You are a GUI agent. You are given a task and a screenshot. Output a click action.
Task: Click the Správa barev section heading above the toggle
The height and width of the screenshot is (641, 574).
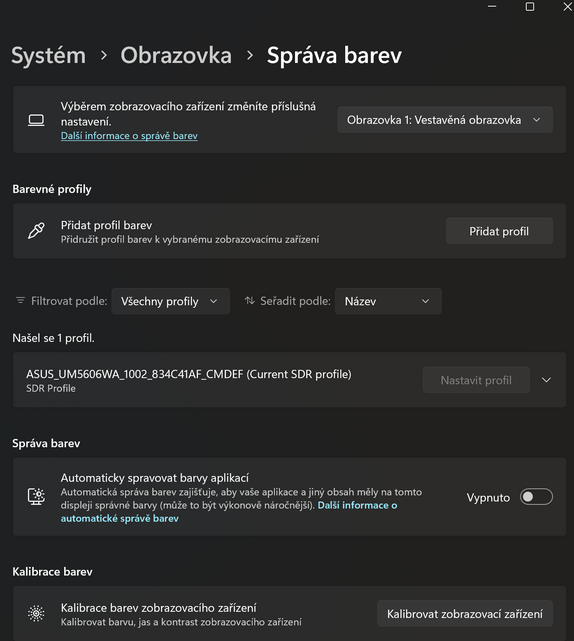[x=46, y=443]
